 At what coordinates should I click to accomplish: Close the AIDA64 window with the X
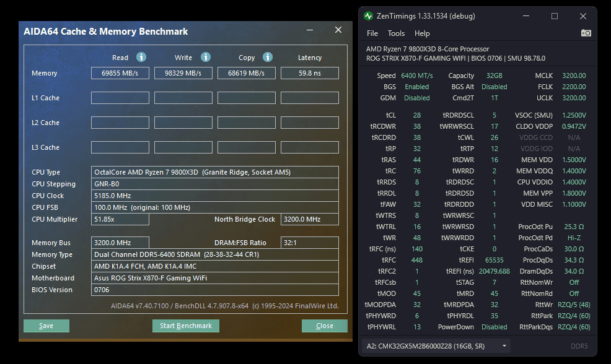pyautogui.click(x=338, y=30)
